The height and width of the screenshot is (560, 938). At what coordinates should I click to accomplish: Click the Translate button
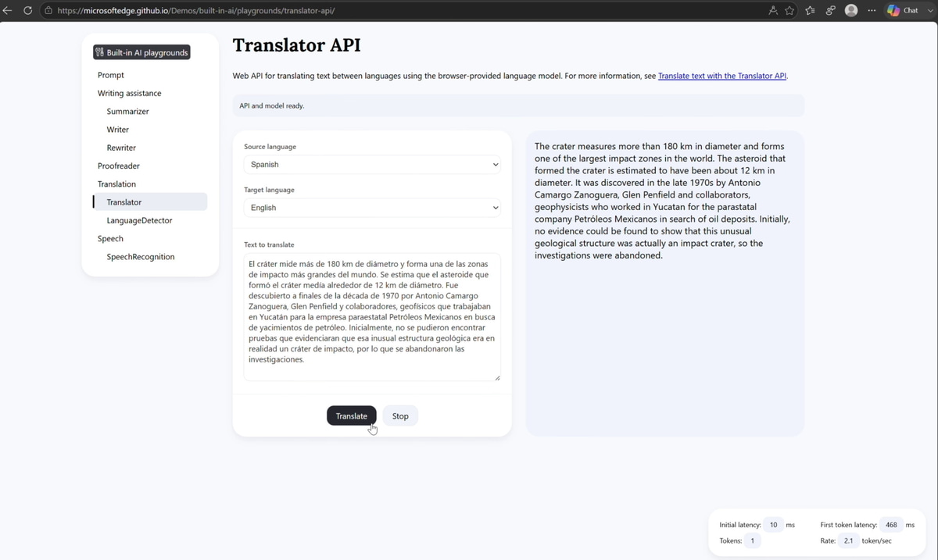click(352, 416)
